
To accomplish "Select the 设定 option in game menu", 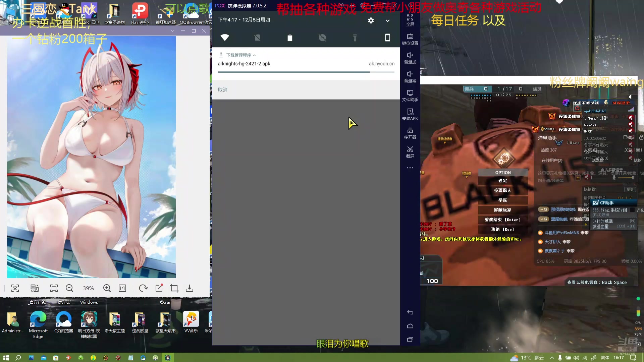I will [x=503, y=180].
